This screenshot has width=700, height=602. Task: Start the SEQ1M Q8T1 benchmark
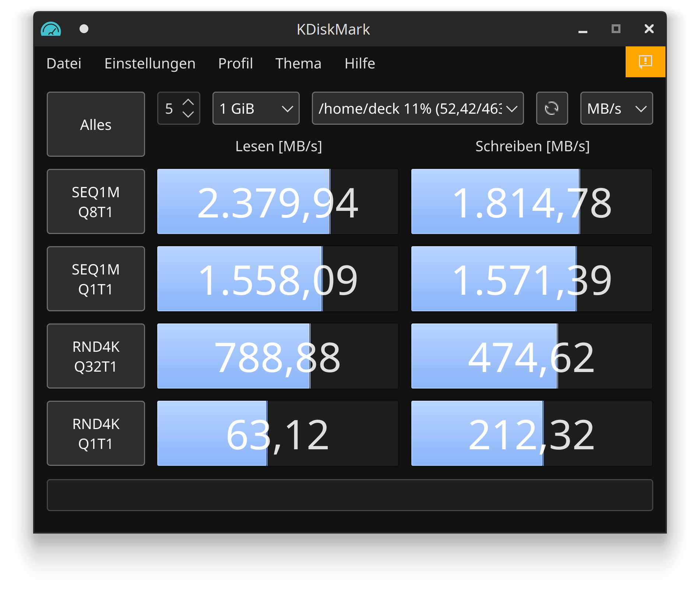click(95, 201)
